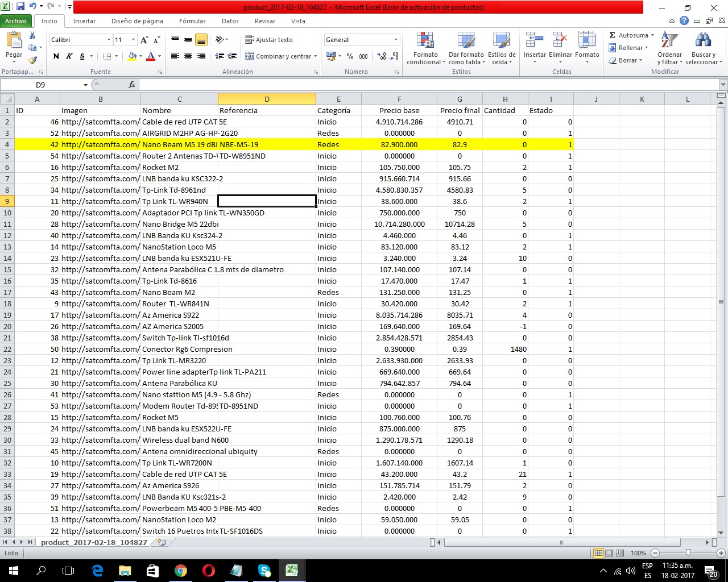The width and height of the screenshot is (728, 582).
Task: Select the Copiar formato paintbrush icon
Action: 32,60
